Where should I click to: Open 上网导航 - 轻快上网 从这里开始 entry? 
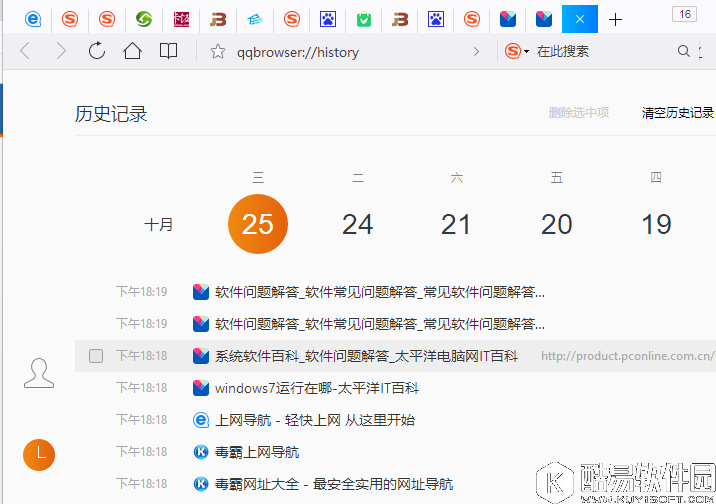(315, 420)
